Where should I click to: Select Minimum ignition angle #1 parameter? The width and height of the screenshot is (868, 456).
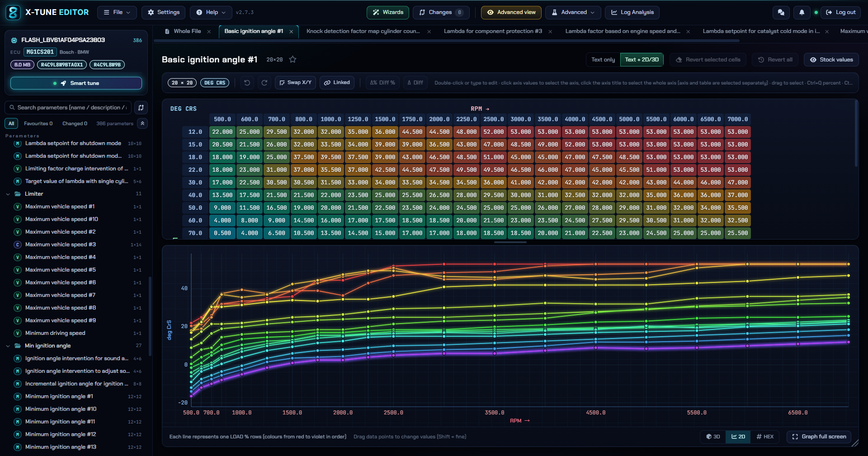point(76,397)
